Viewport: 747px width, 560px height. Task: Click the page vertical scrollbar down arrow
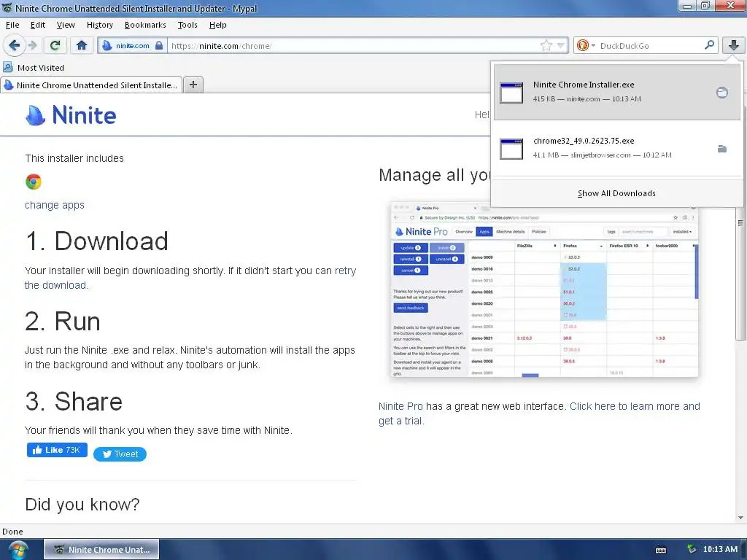(740, 518)
